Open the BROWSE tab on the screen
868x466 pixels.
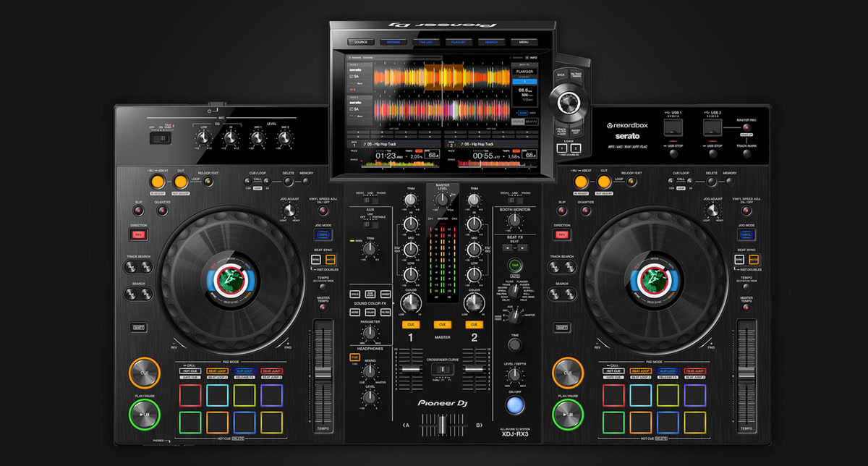[393, 42]
